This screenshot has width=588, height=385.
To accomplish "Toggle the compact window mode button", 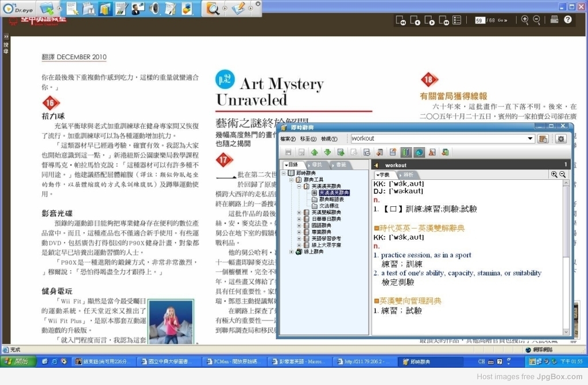I will [x=560, y=139].
